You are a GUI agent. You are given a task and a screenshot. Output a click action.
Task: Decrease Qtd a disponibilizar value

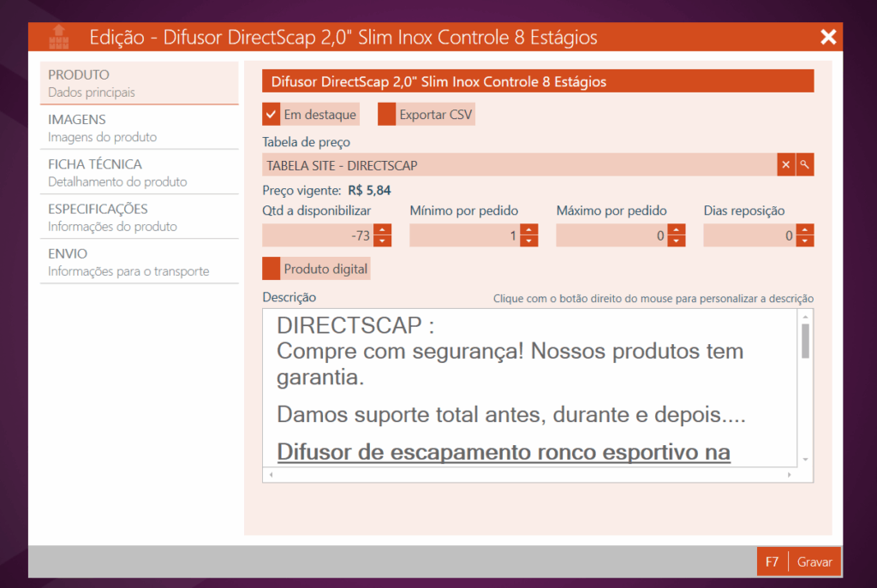click(x=383, y=241)
